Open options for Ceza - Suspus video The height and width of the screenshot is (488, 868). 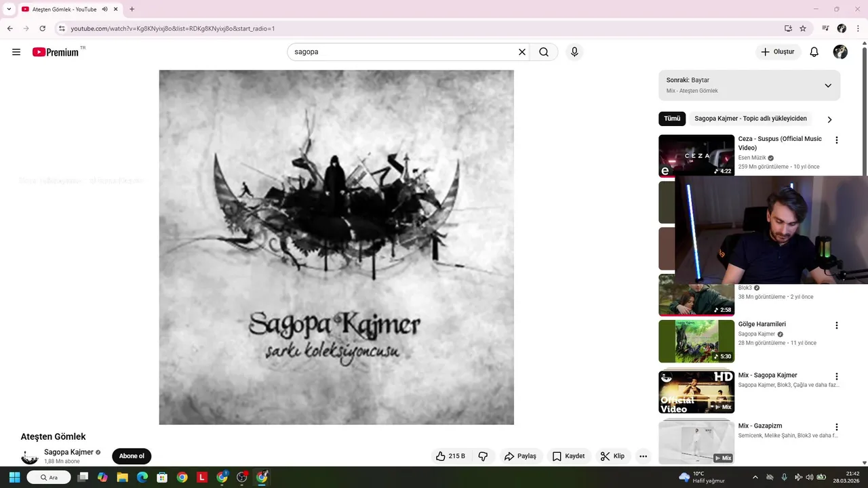pyautogui.click(x=836, y=140)
